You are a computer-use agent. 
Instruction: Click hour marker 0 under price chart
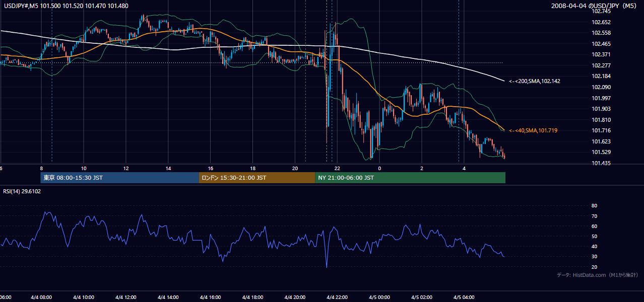(x=379, y=169)
